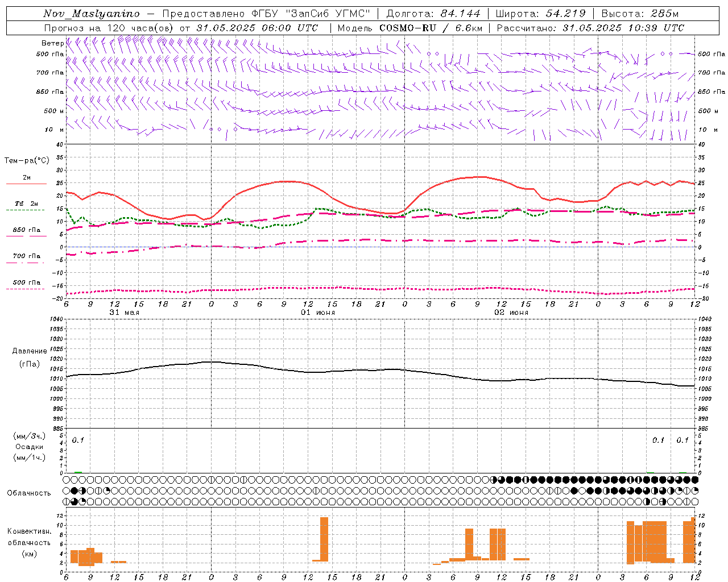This screenshot has height=582, width=728.
Task: Click the '40' value on left temperature axis
Action: [x=59, y=144]
